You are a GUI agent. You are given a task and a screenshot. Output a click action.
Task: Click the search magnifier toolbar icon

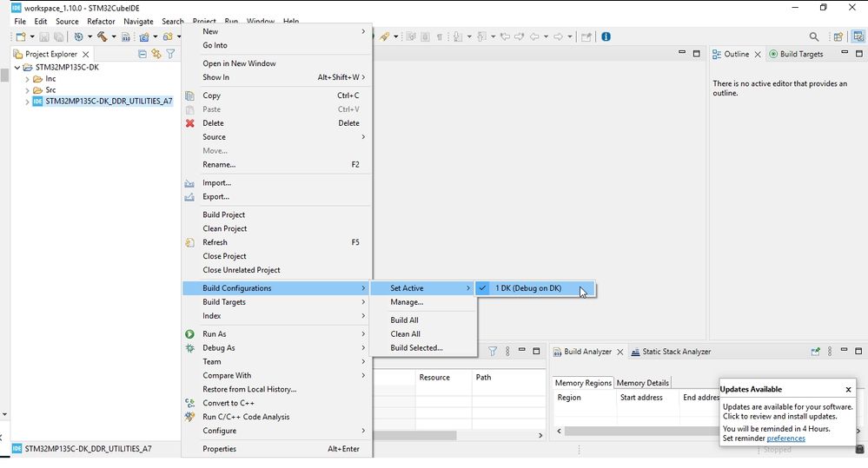point(814,37)
